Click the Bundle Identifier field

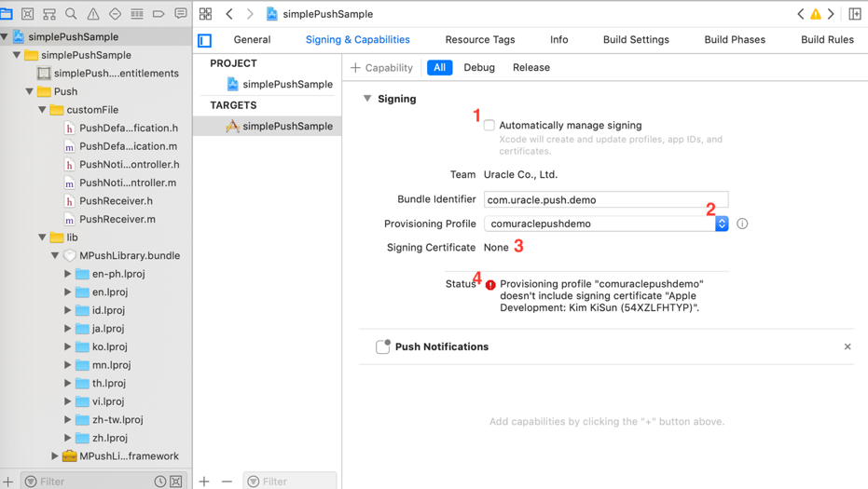(x=606, y=199)
